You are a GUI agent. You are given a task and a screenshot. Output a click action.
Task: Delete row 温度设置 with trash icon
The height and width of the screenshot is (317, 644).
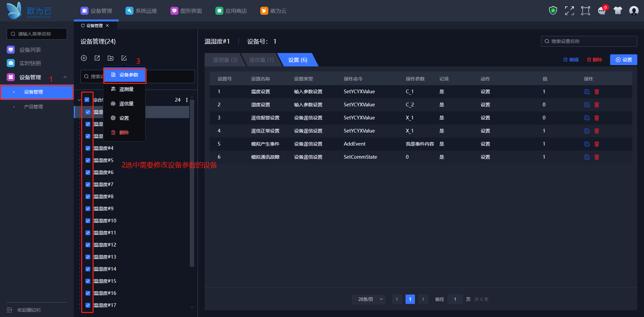point(597,92)
